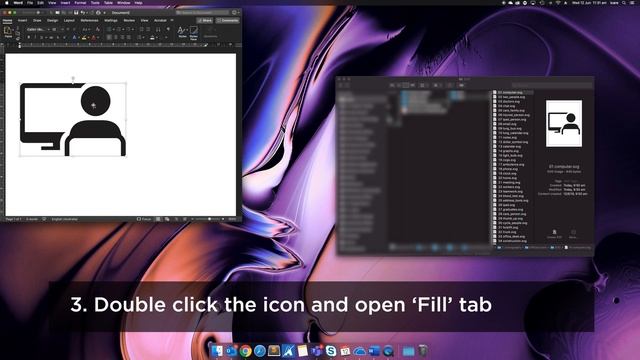Switch to the References ribbon tab

click(89, 20)
